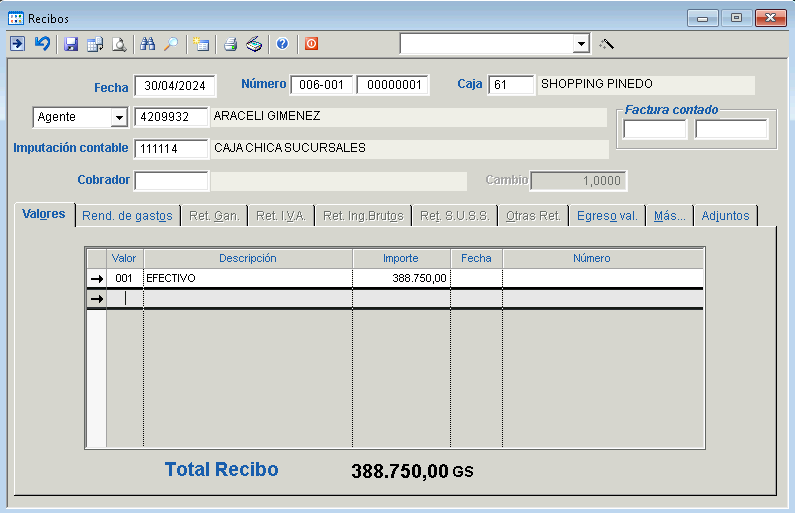Expand the Agente type dropdown
The image size is (795, 513).
pyautogui.click(x=119, y=118)
